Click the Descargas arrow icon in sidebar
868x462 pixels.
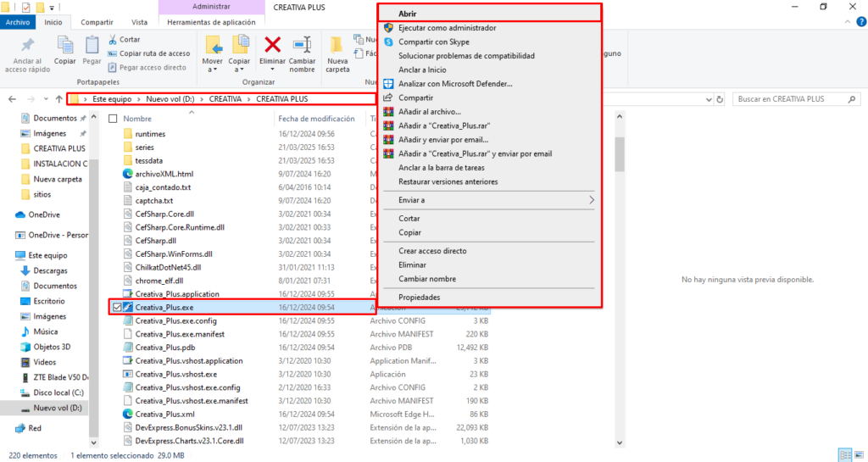pyautogui.click(x=25, y=270)
